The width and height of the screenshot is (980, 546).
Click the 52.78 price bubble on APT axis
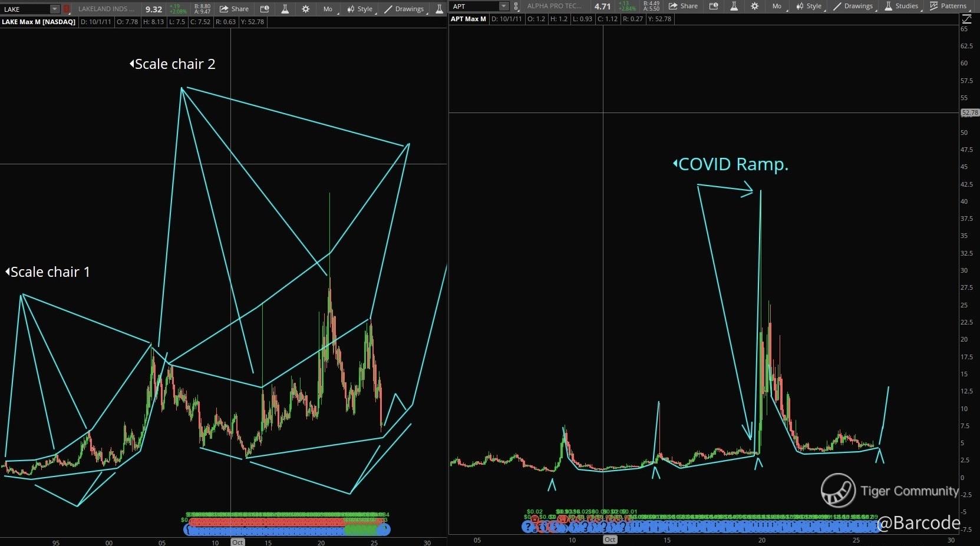(x=969, y=112)
